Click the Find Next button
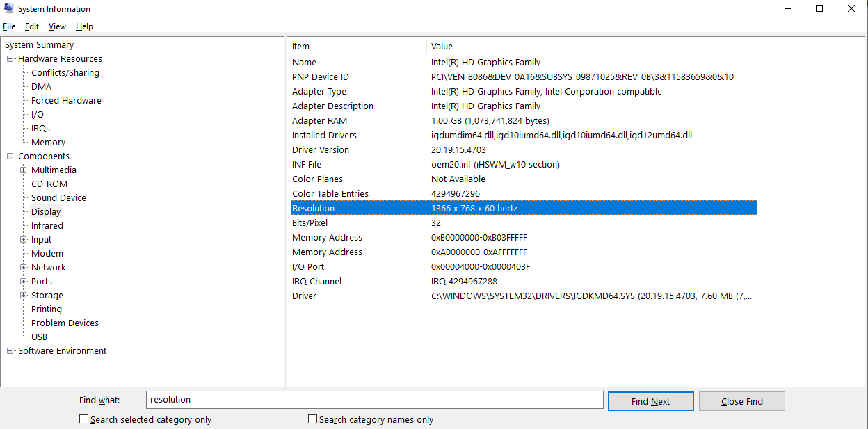This screenshot has height=429, width=868. [x=650, y=401]
